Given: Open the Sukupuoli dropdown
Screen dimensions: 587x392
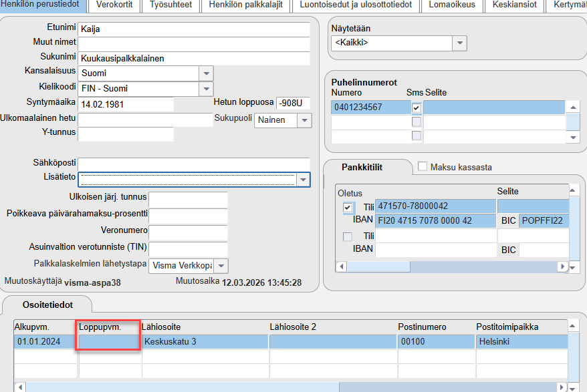Looking at the screenshot, I should 304,120.
